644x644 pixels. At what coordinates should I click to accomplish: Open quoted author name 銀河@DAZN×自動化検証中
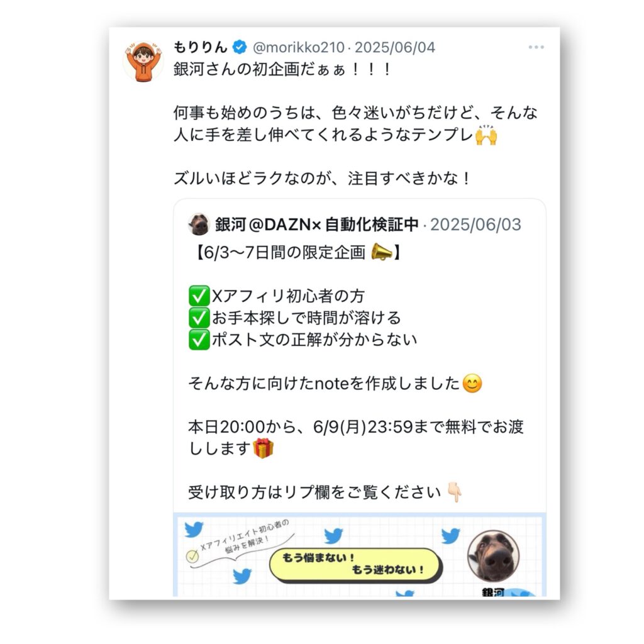317,225
